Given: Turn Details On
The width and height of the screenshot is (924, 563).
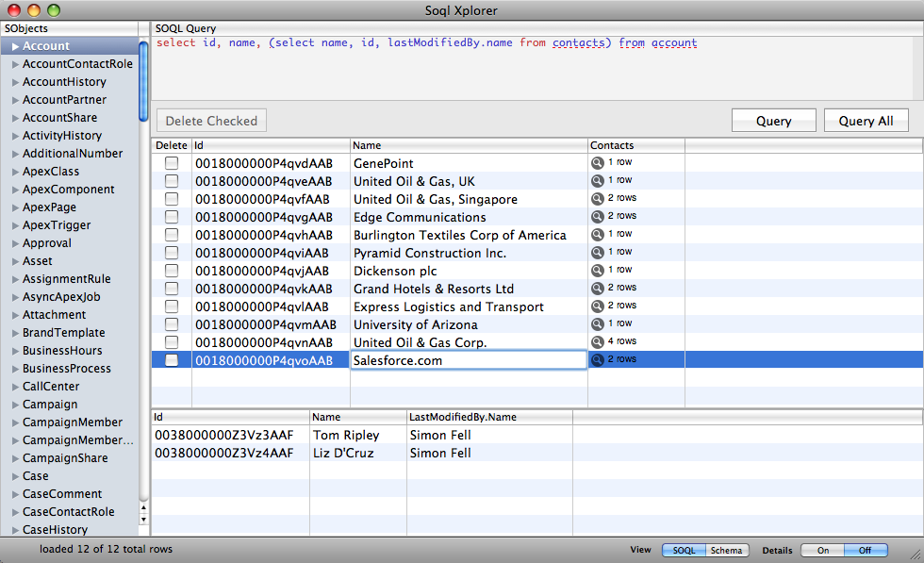Looking at the screenshot, I should [x=822, y=550].
